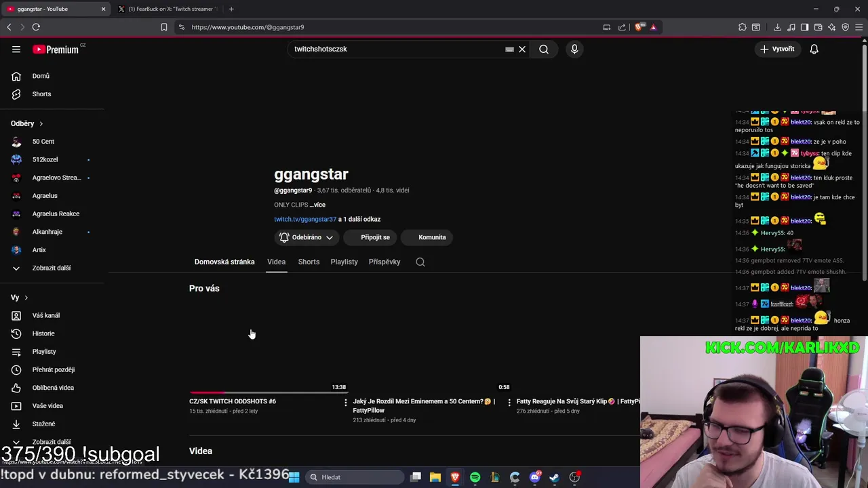
Task: Expand channel description with ...více
Action: point(317,205)
